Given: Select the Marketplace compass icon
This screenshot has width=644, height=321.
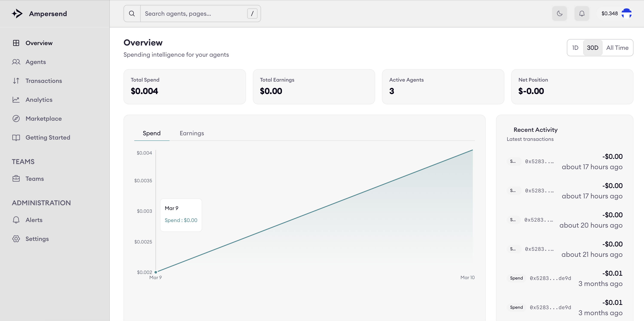Looking at the screenshot, I should 16,118.
